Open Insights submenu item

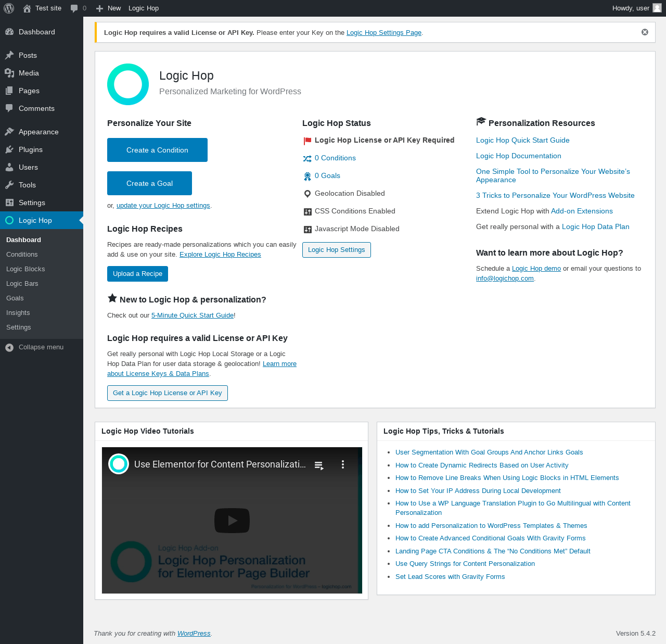click(18, 313)
